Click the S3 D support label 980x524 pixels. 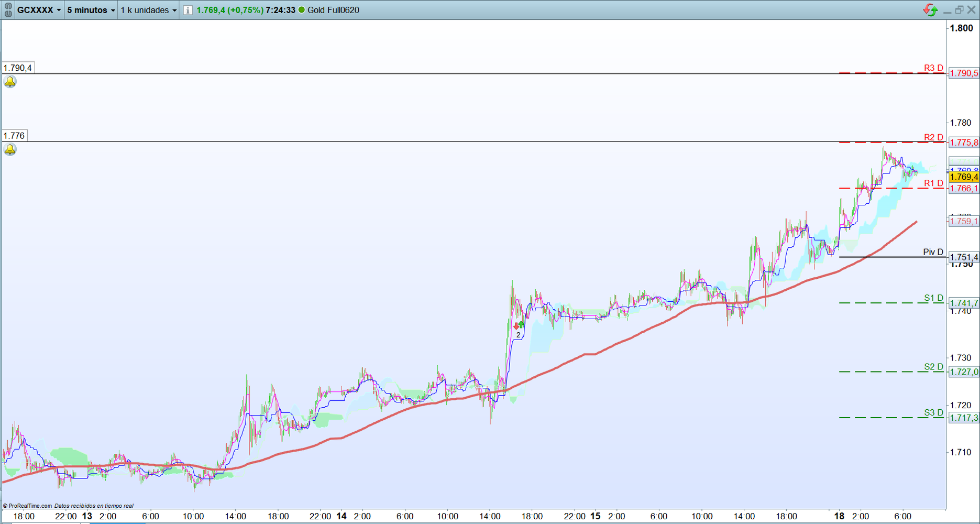933,413
